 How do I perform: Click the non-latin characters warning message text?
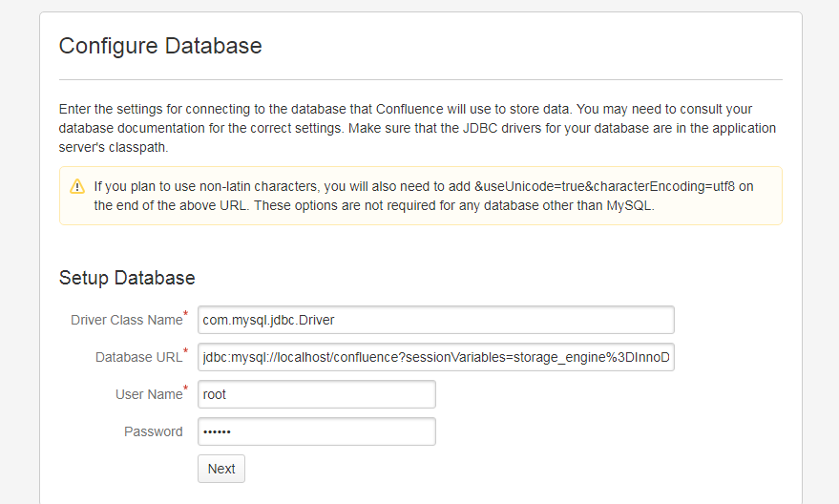[x=424, y=196]
